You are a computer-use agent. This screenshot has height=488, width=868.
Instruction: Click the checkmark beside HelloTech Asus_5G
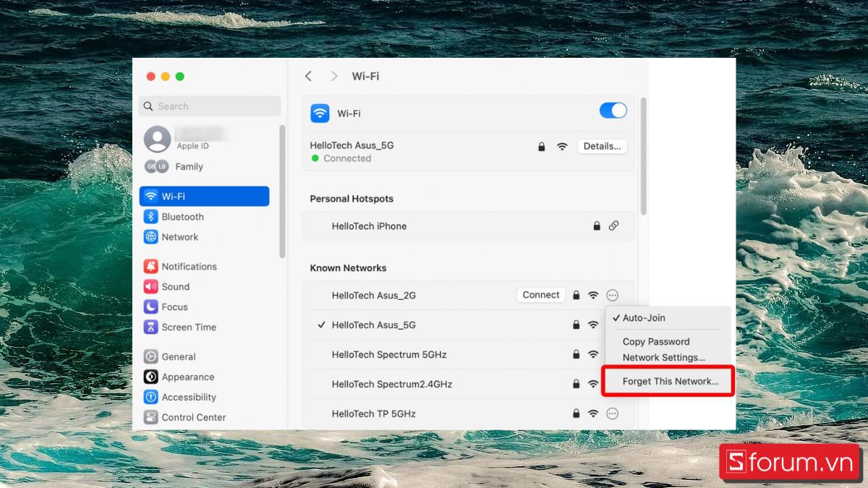pyautogui.click(x=320, y=325)
